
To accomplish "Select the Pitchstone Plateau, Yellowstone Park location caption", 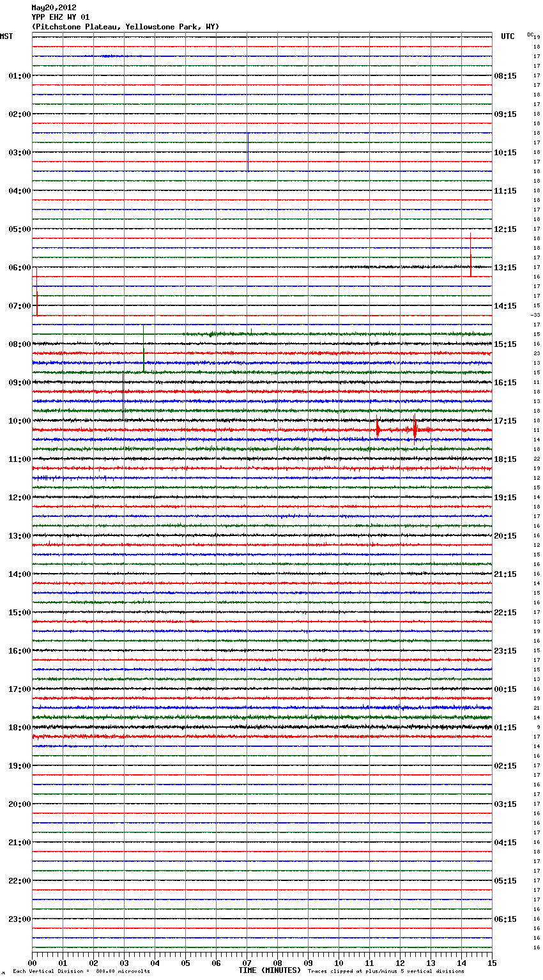I will 125,27.
